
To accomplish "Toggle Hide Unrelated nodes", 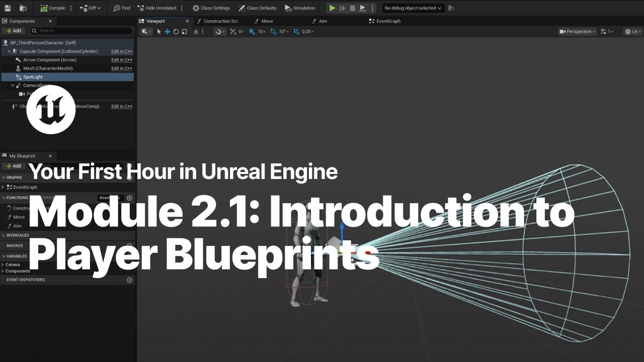I will point(156,8).
